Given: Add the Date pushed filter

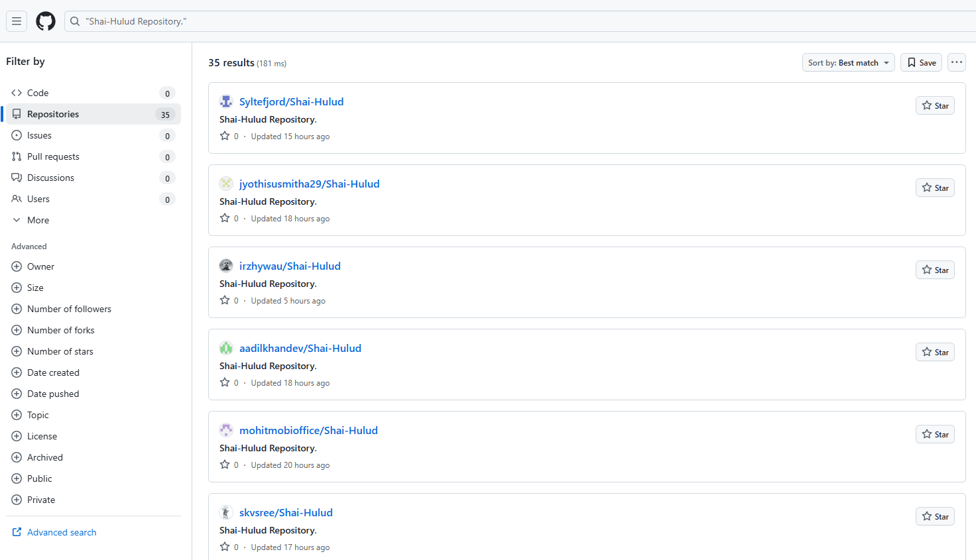Looking at the screenshot, I should pyautogui.click(x=93, y=394).
